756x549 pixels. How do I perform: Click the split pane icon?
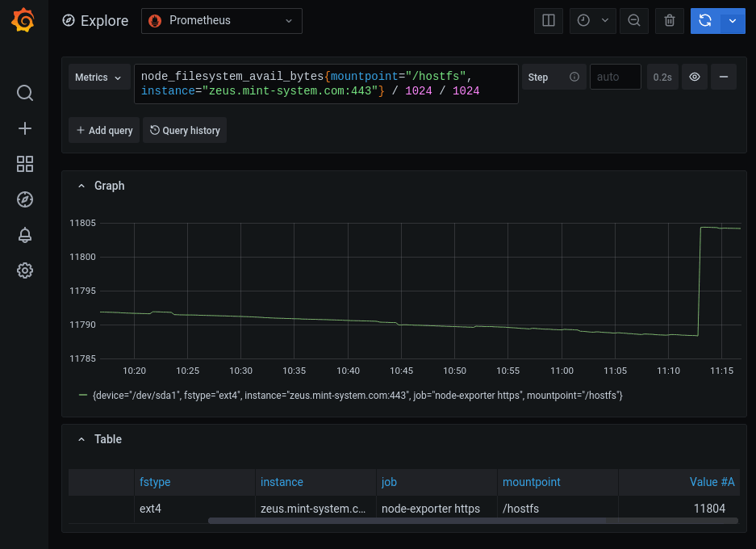(x=549, y=21)
